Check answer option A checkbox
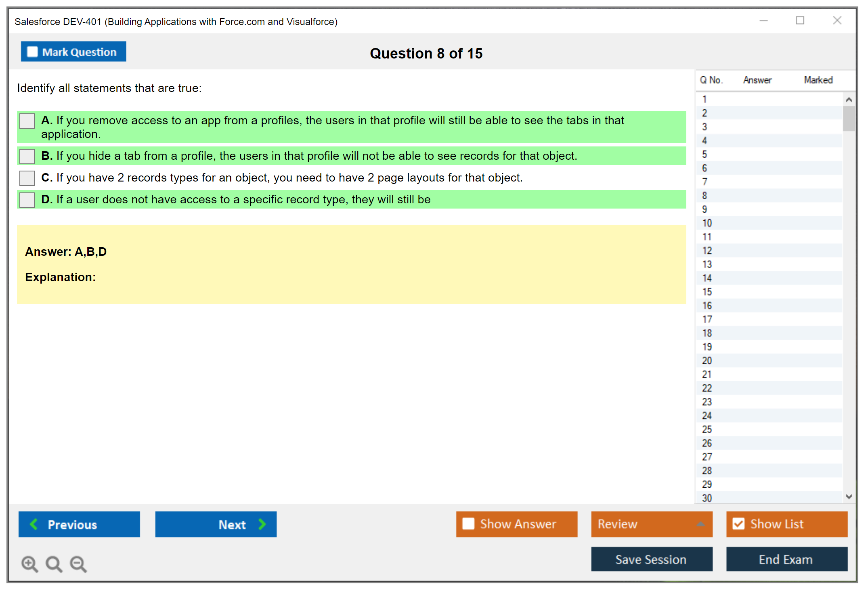The width and height of the screenshot is (868, 593). (27, 121)
